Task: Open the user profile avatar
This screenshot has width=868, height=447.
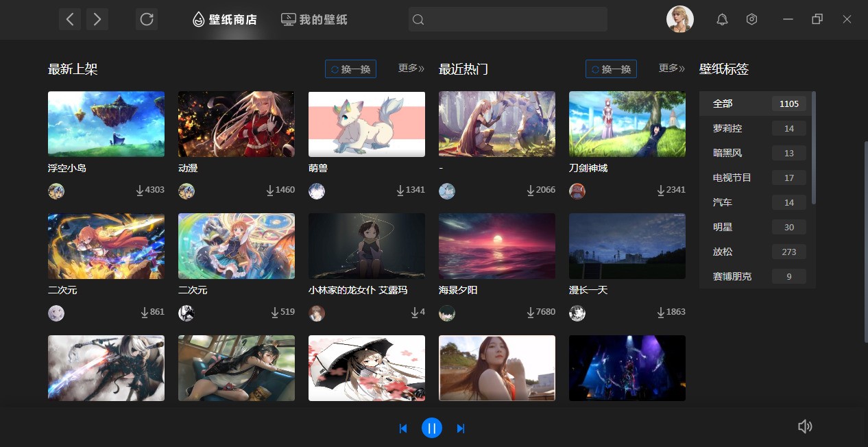Action: (680, 19)
